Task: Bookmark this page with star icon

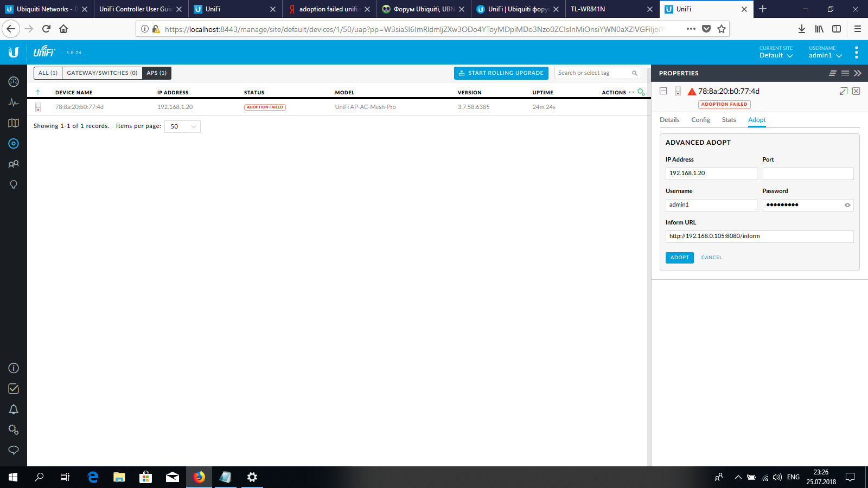Action: [x=722, y=29]
